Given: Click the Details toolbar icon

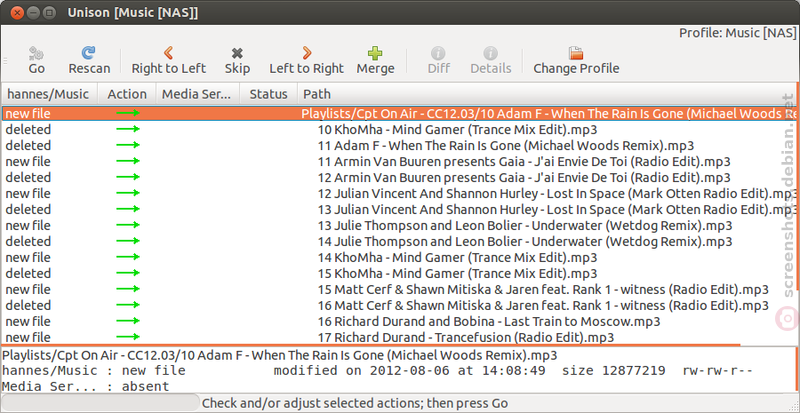Looking at the screenshot, I should click(490, 53).
